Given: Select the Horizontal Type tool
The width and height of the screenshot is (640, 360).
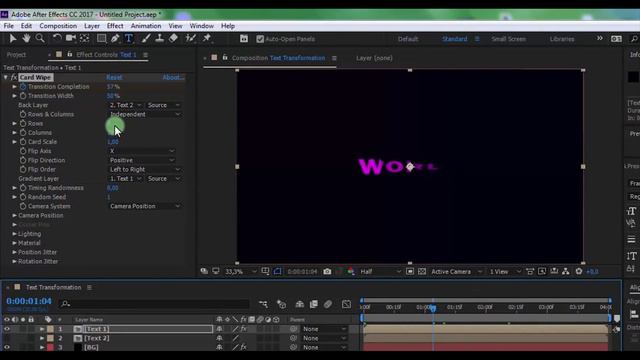Looking at the screenshot, I should (129, 39).
